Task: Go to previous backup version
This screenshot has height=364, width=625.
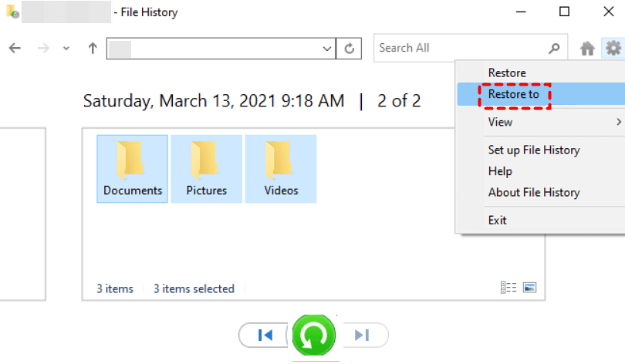Action: [265, 335]
